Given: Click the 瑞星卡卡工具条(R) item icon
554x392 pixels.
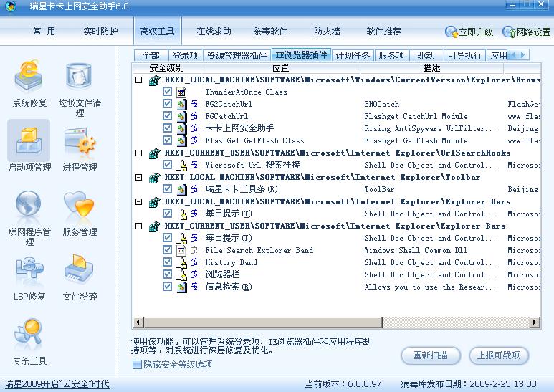Looking at the screenshot, I should [x=181, y=189].
